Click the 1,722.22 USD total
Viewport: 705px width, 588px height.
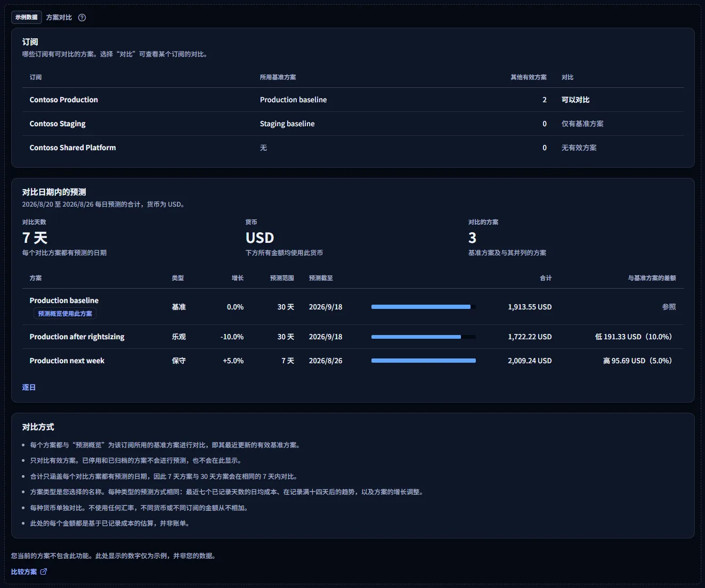click(x=530, y=337)
